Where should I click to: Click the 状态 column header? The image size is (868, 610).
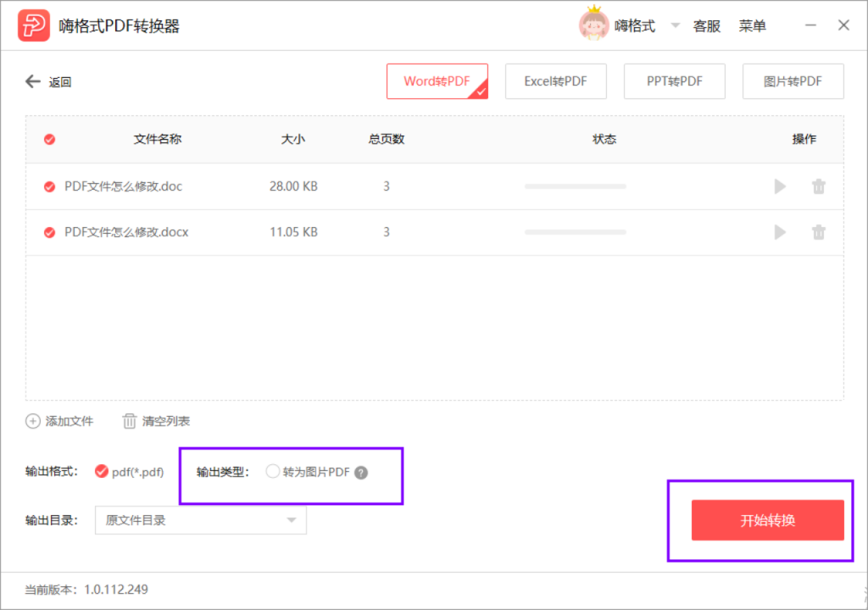pyautogui.click(x=604, y=139)
